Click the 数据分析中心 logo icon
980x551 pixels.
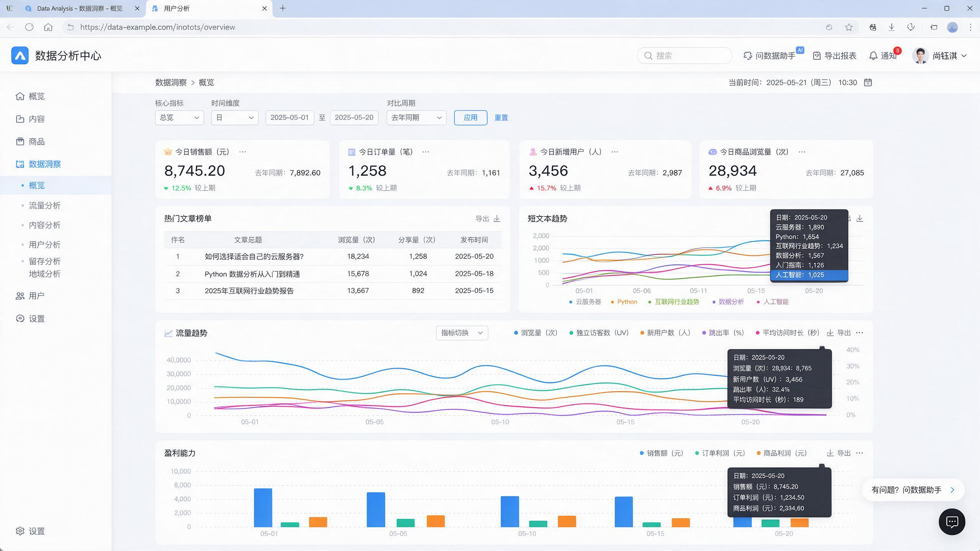pyautogui.click(x=20, y=55)
